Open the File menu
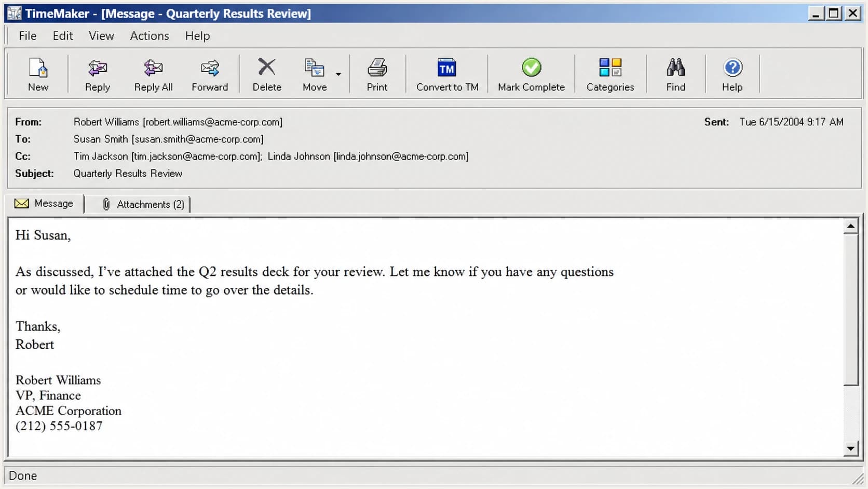The height and width of the screenshot is (489, 868). click(28, 36)
